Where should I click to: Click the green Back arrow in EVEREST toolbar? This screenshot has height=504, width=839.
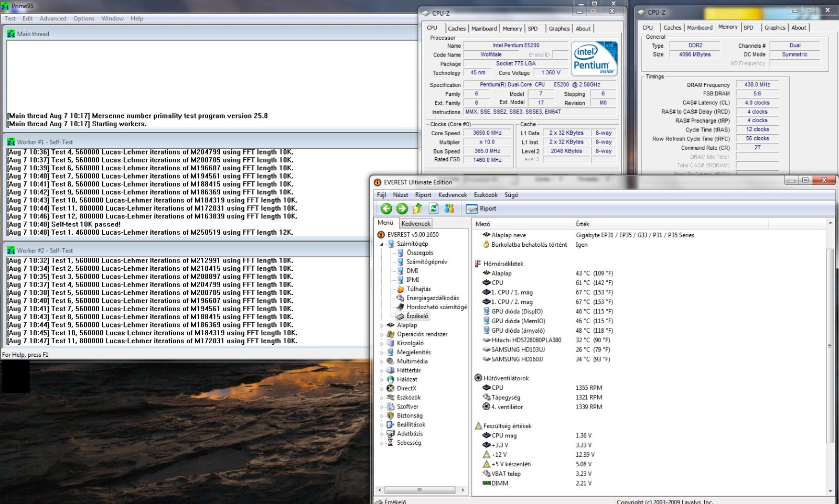coord(386,209)
